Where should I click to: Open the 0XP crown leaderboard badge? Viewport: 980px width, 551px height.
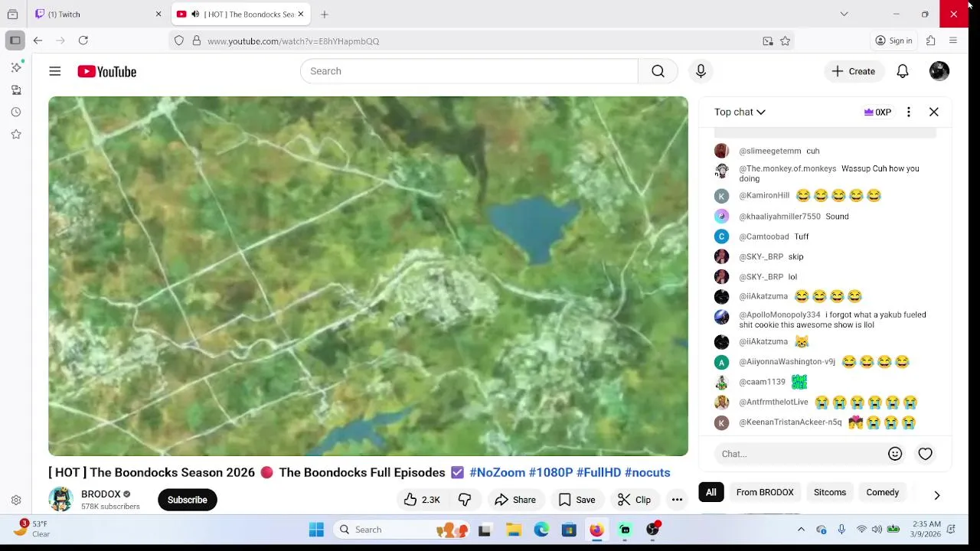point(877,112)
